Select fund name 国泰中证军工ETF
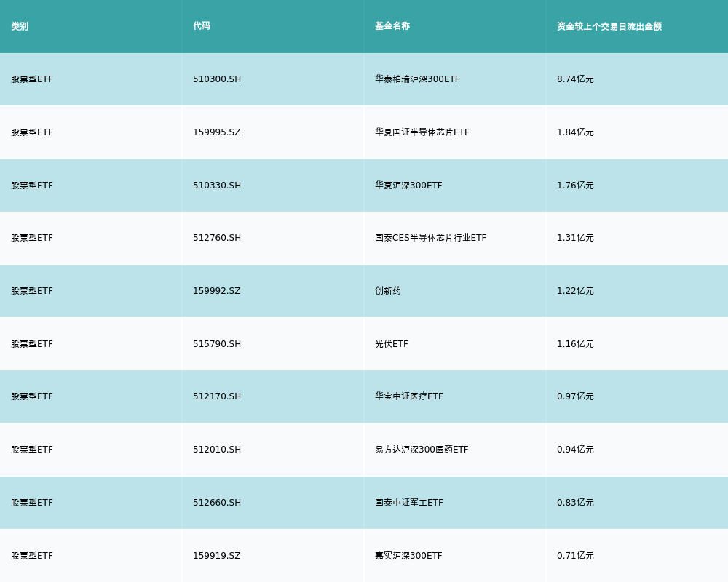Viewport: 728px width, 582px height. [409, 503]
